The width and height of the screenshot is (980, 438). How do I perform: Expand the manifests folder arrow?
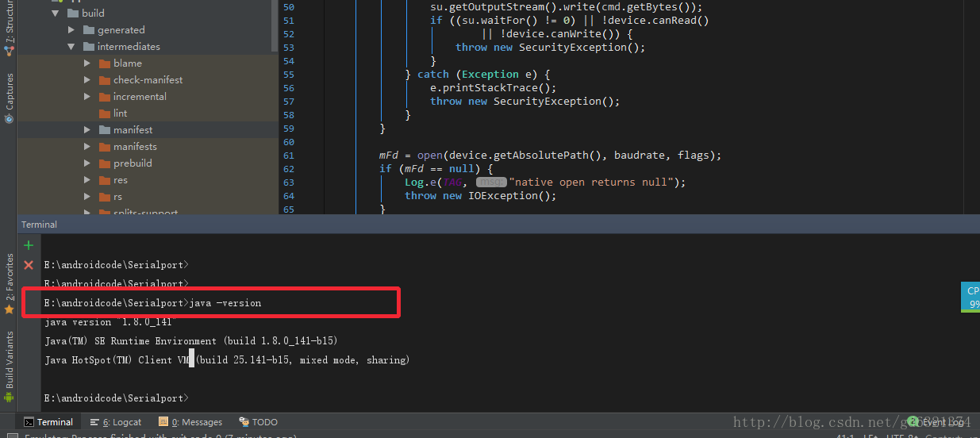(87, 147)
